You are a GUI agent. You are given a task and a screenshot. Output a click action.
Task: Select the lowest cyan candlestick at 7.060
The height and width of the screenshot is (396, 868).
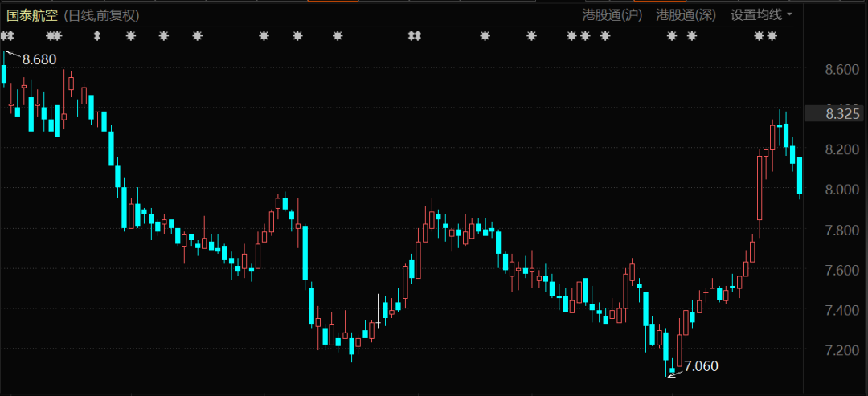click(x=673, y=369)
